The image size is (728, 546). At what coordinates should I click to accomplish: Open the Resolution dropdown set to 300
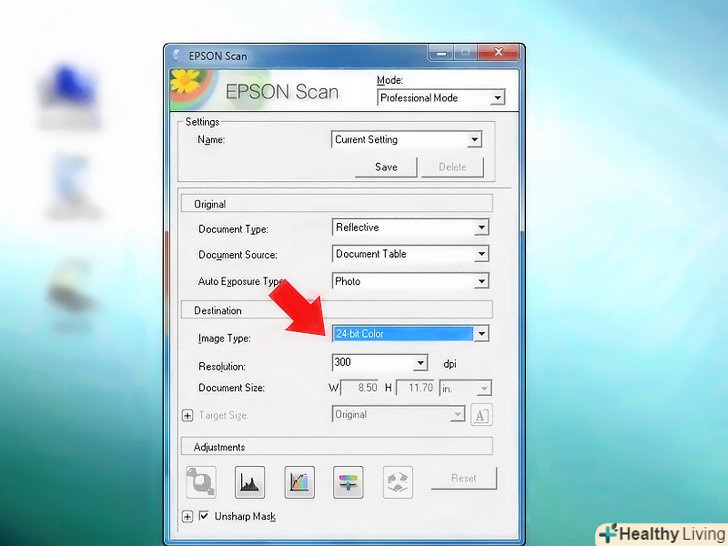click(380, 363)
